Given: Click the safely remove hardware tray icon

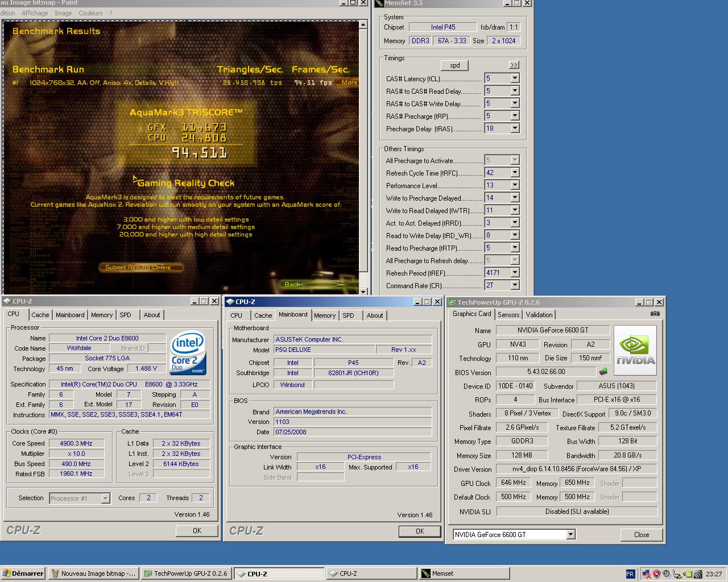Looking at the screenshot, I should tap(677, 574).
